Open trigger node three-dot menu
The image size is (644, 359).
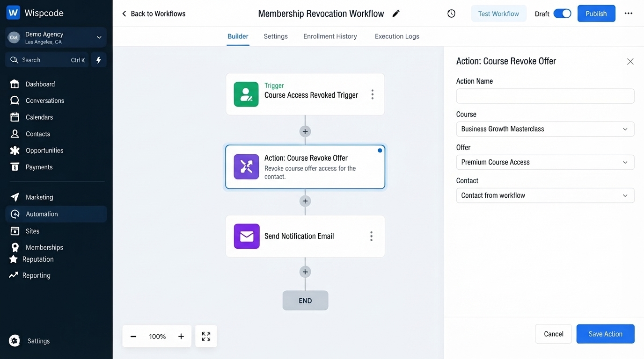tap(373, 94)
